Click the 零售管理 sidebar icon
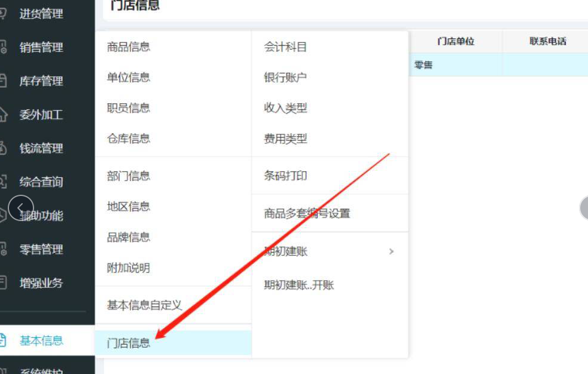 click(x=3, y=249)
